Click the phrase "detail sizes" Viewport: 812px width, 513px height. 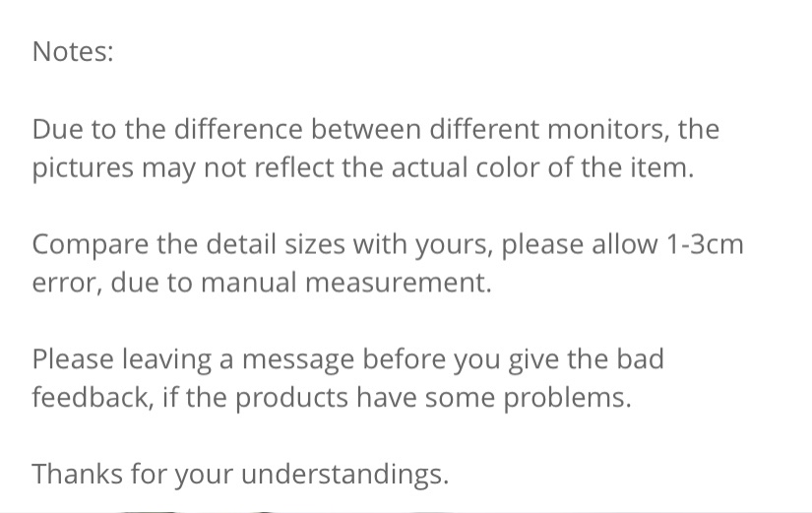276,243
